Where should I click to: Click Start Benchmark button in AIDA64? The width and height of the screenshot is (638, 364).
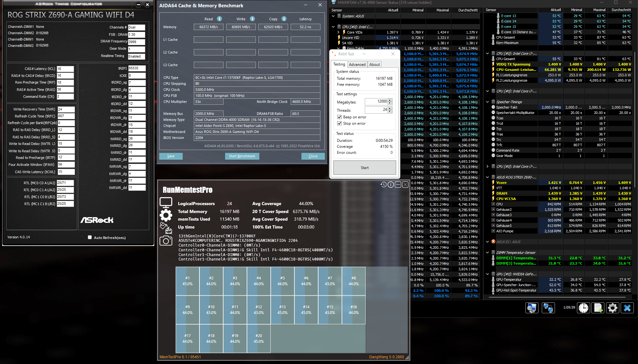242,156
